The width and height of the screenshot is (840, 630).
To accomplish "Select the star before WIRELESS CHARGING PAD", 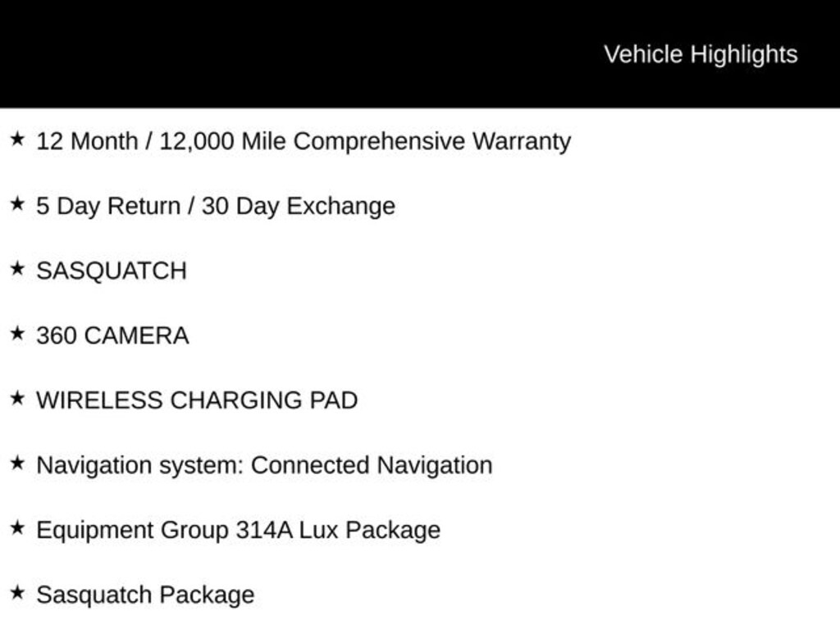I will 16,399.
